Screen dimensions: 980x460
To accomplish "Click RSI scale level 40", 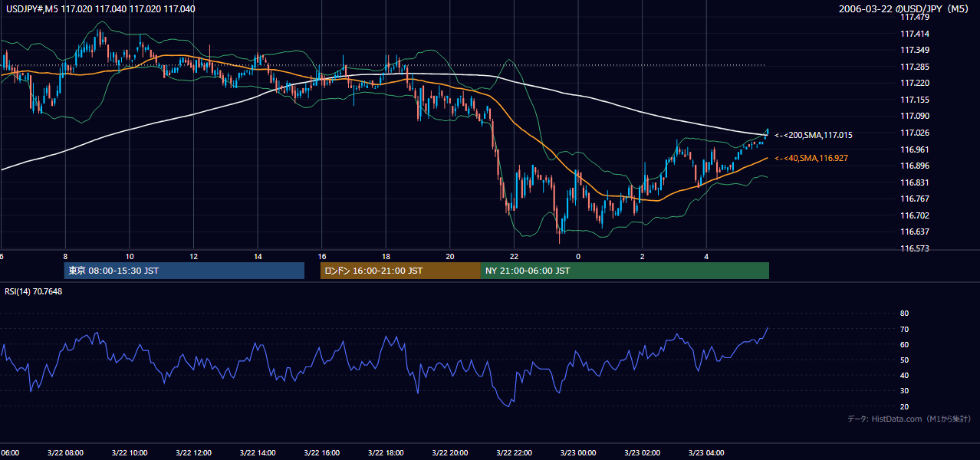I will click(x=904, y=375).
